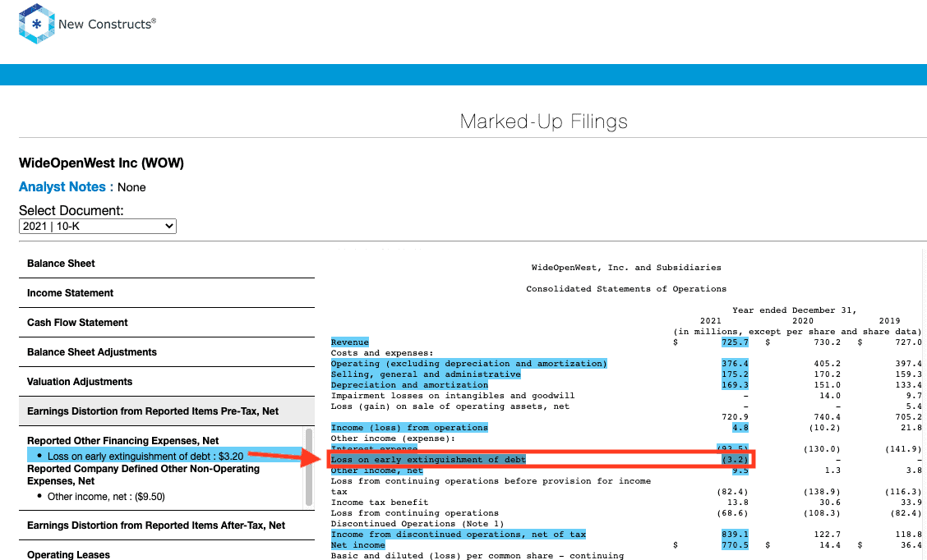This screenshot has width=927, height=560.
Task: Click the Discontinued Operations (Note 1) label
Action: [417, 523]
